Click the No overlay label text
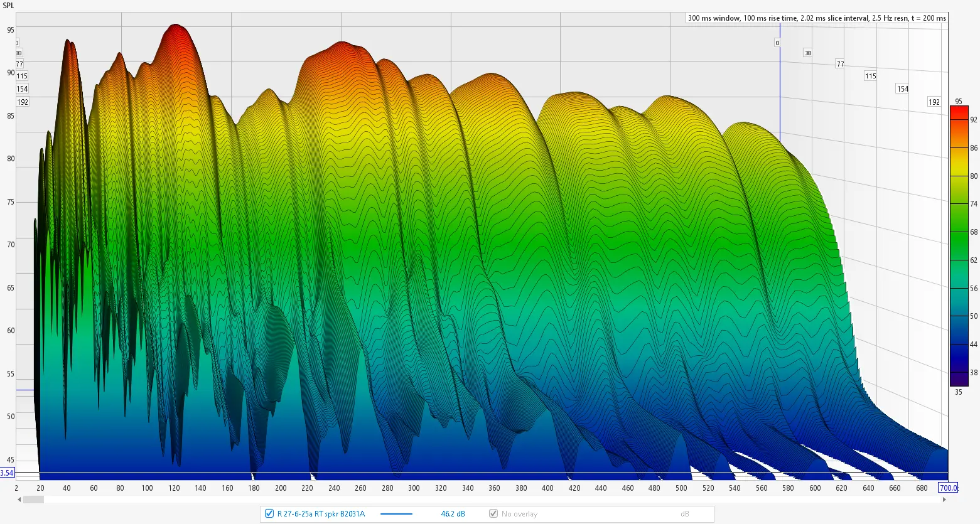Viewport: 980px width, 524px height. click(519, 514)
